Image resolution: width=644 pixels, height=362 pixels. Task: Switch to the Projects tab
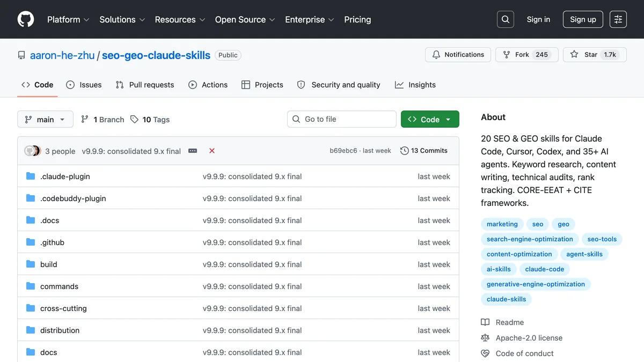click(262, 85)
